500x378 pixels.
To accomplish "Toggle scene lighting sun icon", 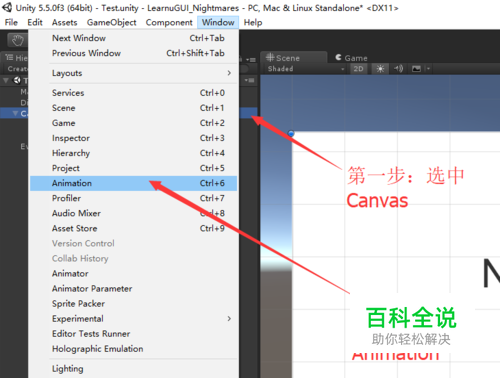I will pyautogui.click(x=380, y=69).
